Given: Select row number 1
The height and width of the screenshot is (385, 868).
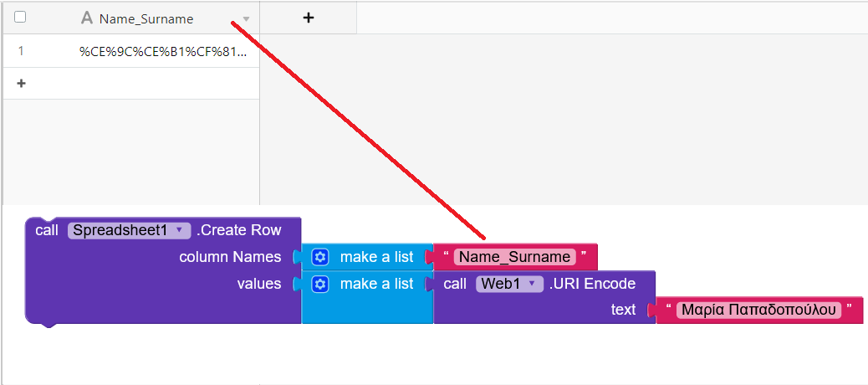Looking at the screenshot, I should coord(20,51).
